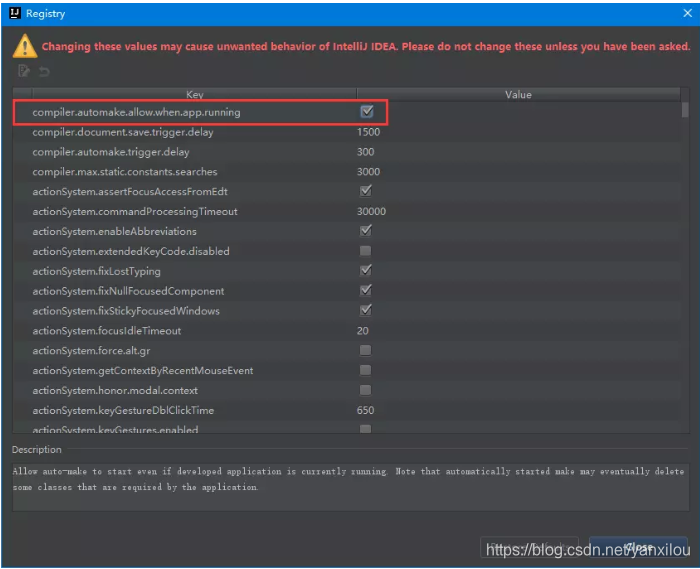Select actionSystem.fixNullFocusedComponent key text
Viewport: 700px width, 569px height.
pyautogui.click(x=128, y=291)
